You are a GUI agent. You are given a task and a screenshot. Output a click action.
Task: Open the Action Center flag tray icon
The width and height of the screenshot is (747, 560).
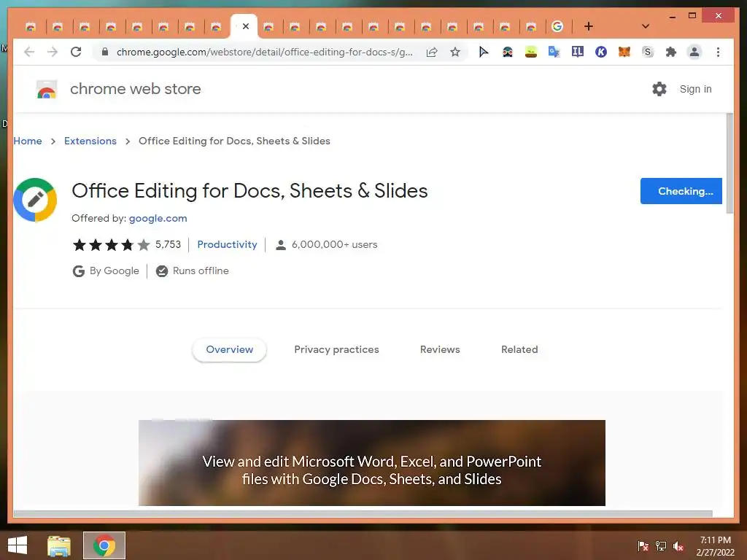[x=643, y=545]
